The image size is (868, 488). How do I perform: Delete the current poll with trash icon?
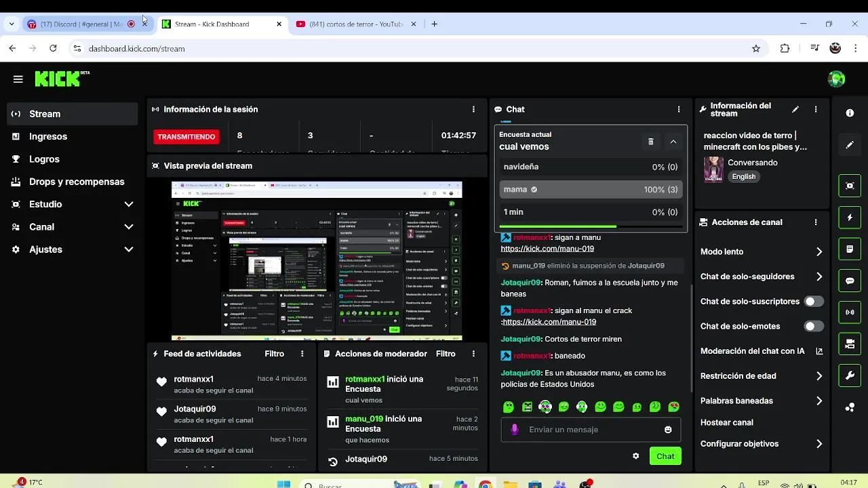tap(650, 142)
